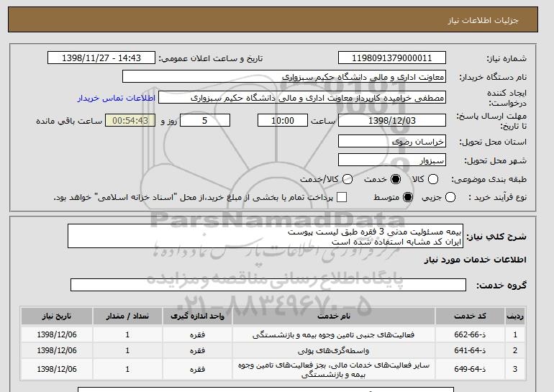Screen dimensions: 554x392
Task: Click the deadline hour field 10:00
Action: pos(283,120)
